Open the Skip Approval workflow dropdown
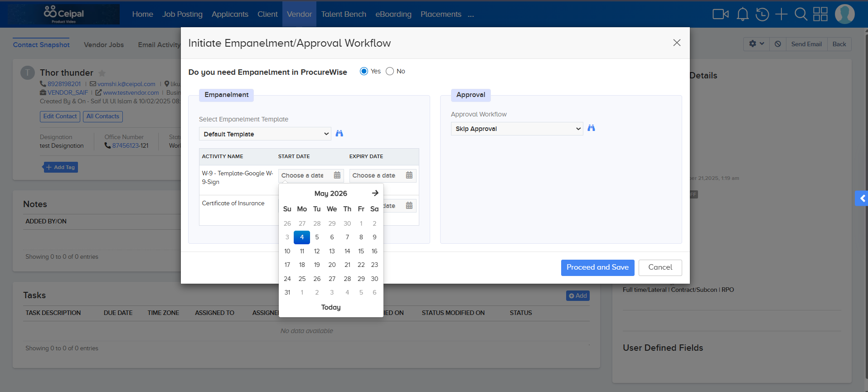The height and width of the screenshot is (392, 868). (x=517, y=129)
